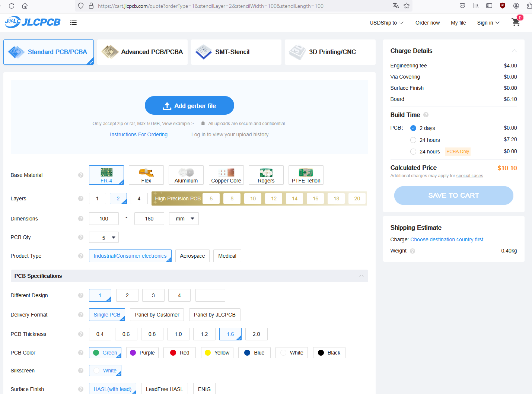Click the dimension width field showing 100

(x=104, y=219)
